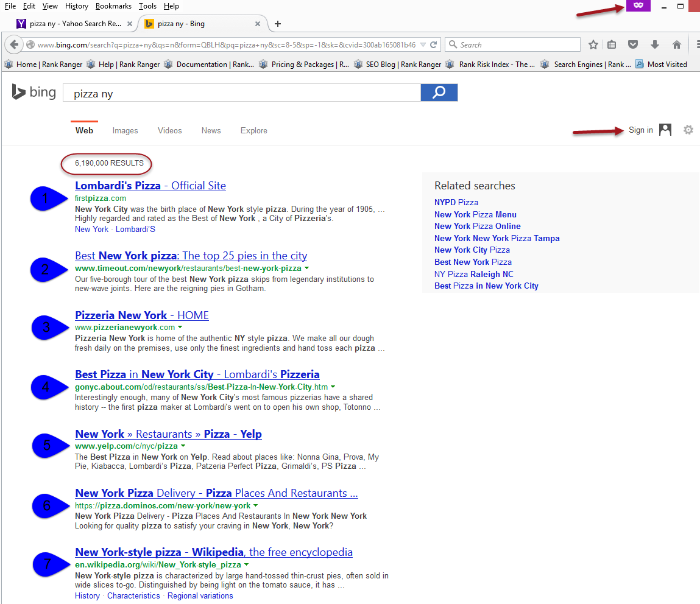The height and width of the screenshot is (604, 700).
Task: Close the pizza ny - Bing tab
Action: click(258, 24)
